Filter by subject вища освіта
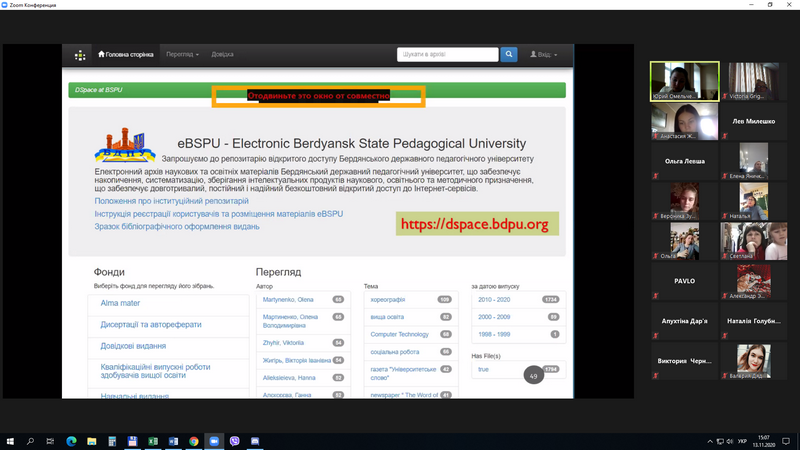Viewport: 800px width, 450px height. [387, 317]
